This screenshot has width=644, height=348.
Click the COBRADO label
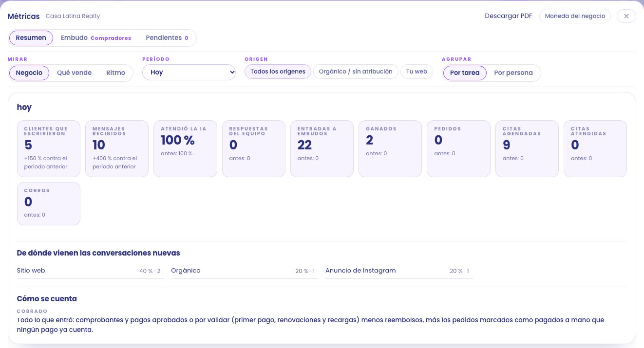click(32, 311)
